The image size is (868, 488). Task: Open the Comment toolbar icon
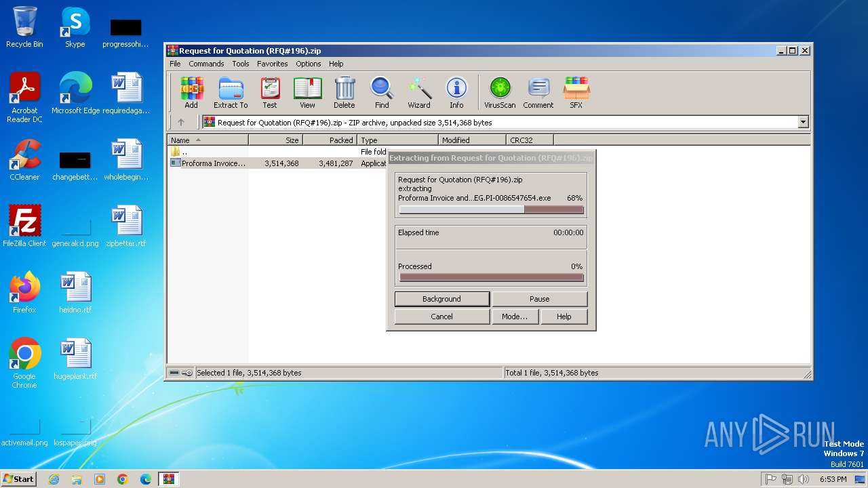point(538,93)
